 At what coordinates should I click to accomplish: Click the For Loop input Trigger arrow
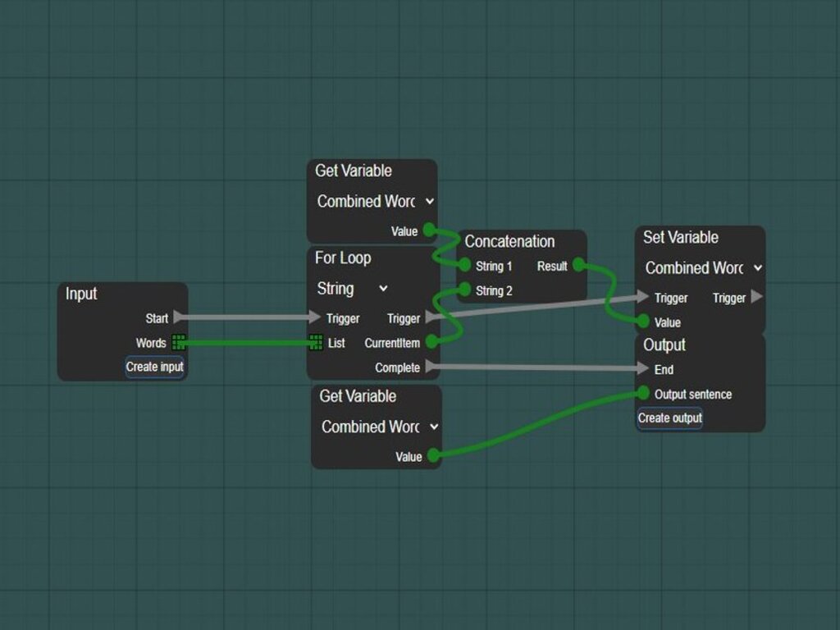tap(315, 317)
